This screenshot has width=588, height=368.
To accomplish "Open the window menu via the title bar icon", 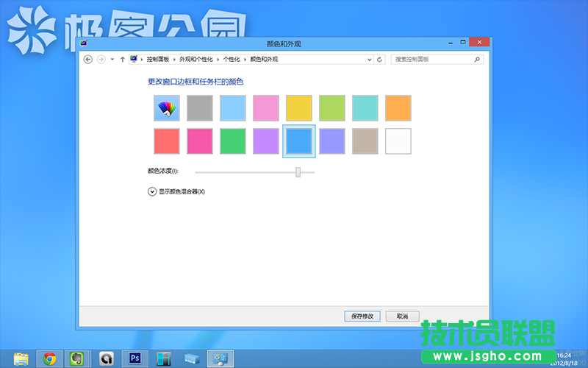I will (84, 43).
